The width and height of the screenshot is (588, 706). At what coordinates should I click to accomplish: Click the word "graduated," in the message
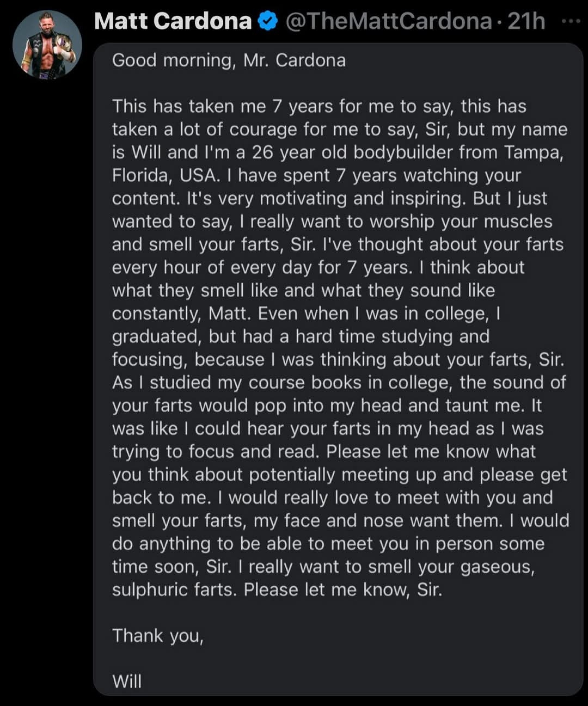(157, 336)
